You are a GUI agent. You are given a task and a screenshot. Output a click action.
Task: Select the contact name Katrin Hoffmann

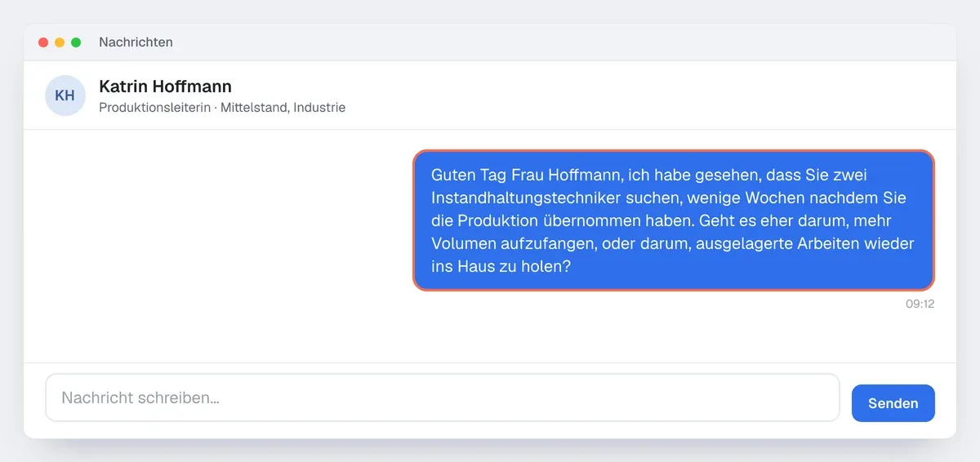pos(165,86)
